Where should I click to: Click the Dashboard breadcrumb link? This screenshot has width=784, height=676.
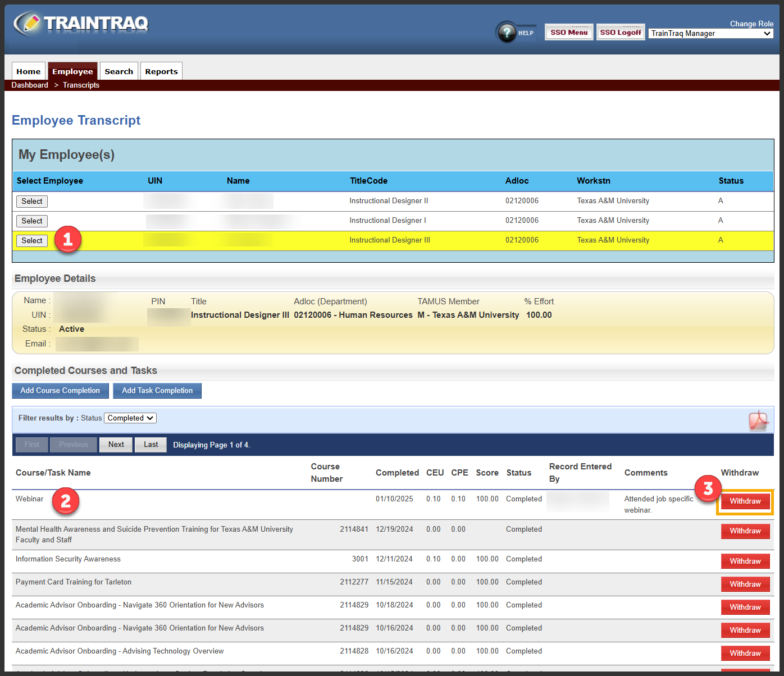[29, 85]
